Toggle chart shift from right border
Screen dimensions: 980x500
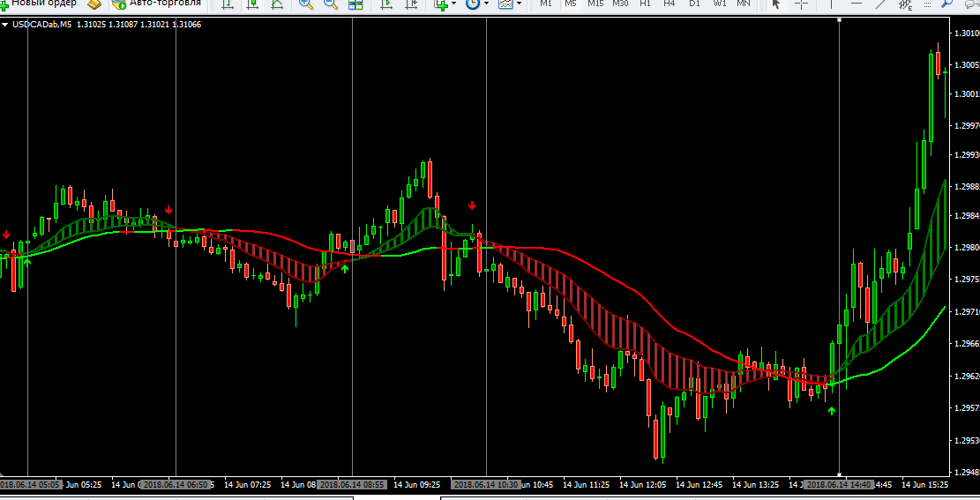411,4
